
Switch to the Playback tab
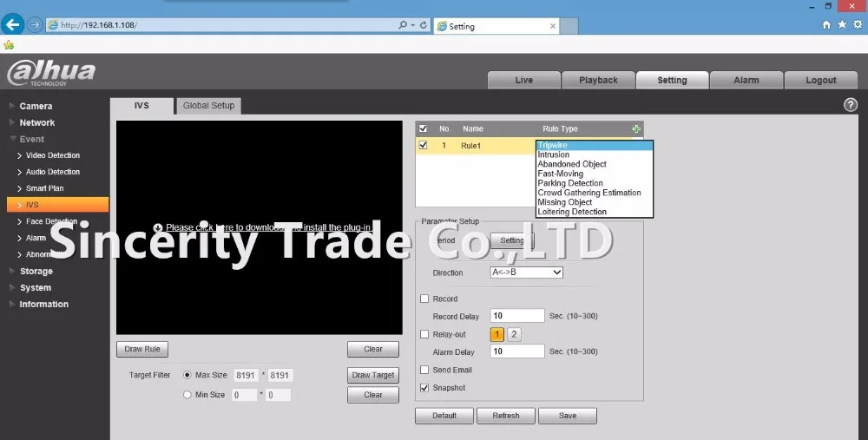pos(598,80)
